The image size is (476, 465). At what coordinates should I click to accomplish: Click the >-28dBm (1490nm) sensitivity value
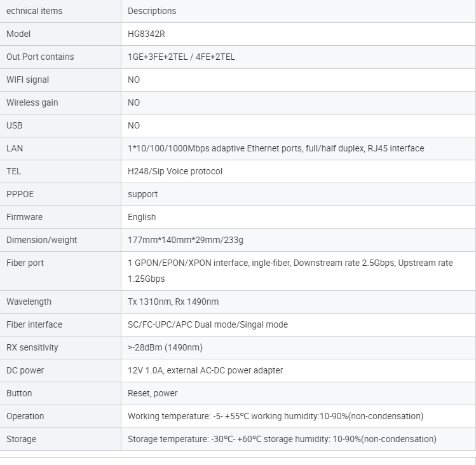165,347
